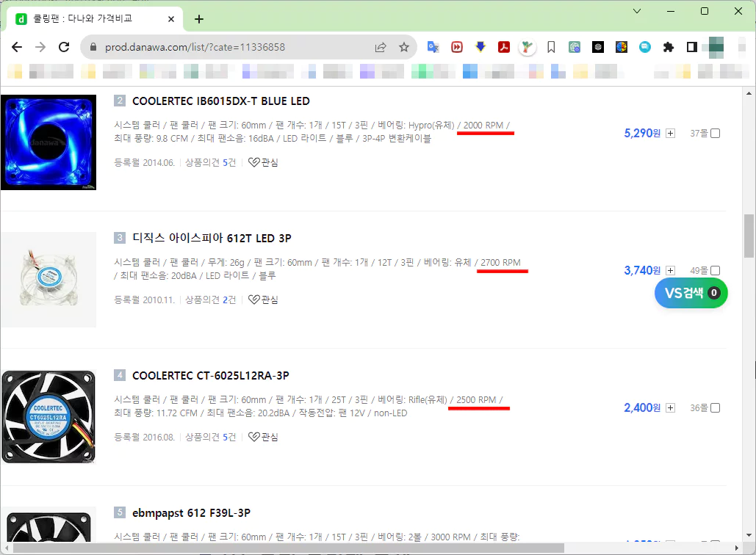The image size is (756, 555).
Task: Expand price options for the 3,740원 item
Action: [x=671, y=271]
